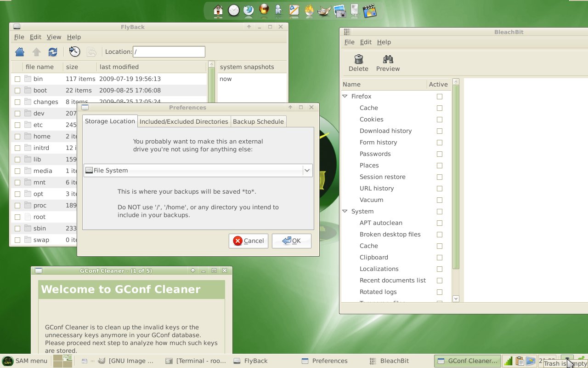Launch the globe web browser from the dock

pos(249,10)
